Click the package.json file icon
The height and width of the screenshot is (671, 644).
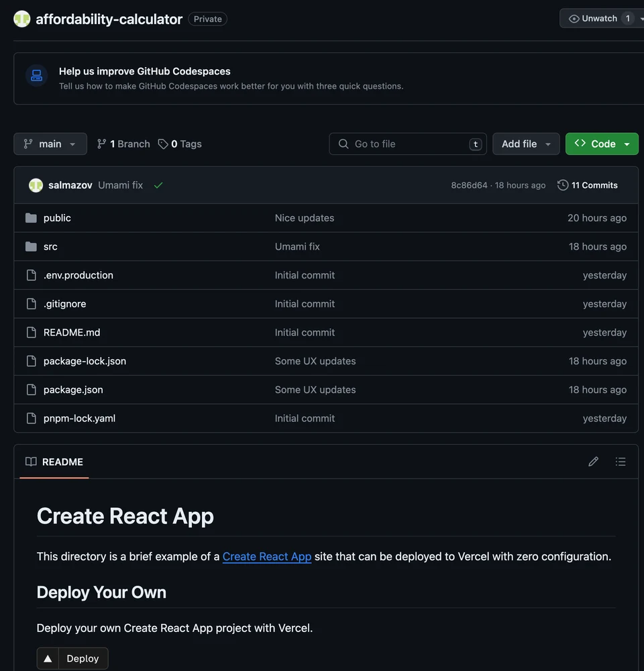[32, 390]
